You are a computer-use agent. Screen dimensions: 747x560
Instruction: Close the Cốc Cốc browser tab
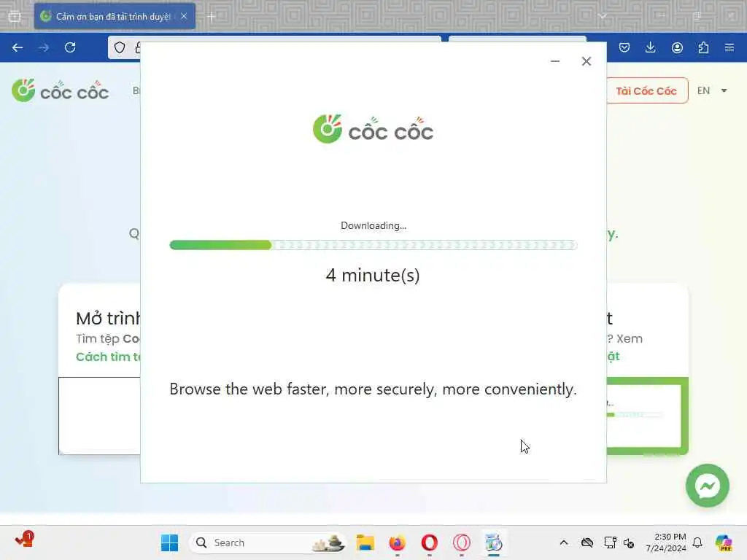click(x=184, y=16)
